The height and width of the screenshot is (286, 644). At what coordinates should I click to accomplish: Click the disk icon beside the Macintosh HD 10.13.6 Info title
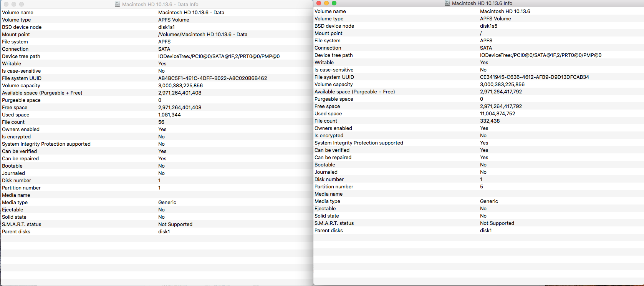pyautogui.click(x=447, y=3)
